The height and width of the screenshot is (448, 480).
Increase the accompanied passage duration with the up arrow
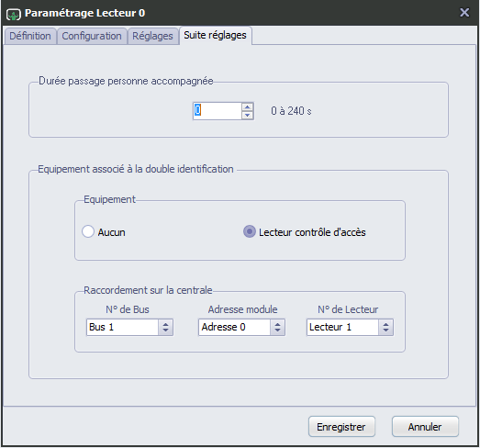pyautogui.click(x=248, y=106)
